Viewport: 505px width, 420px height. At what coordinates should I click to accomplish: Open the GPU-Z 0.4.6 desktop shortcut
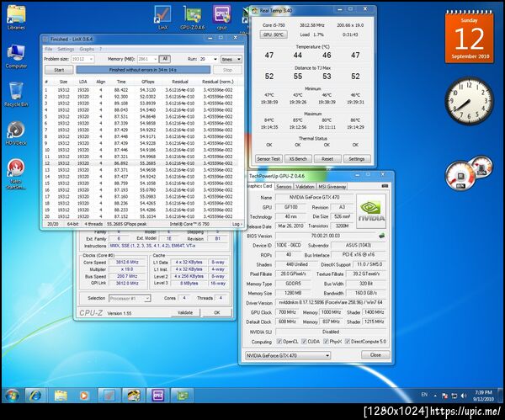click(x=192, y=18)
